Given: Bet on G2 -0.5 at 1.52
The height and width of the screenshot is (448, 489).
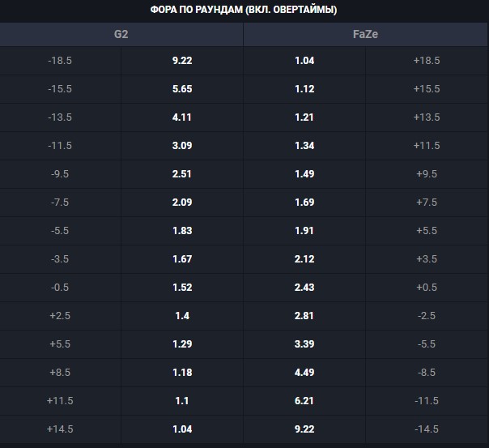Looking at the screenshot, I should [182, 288].
